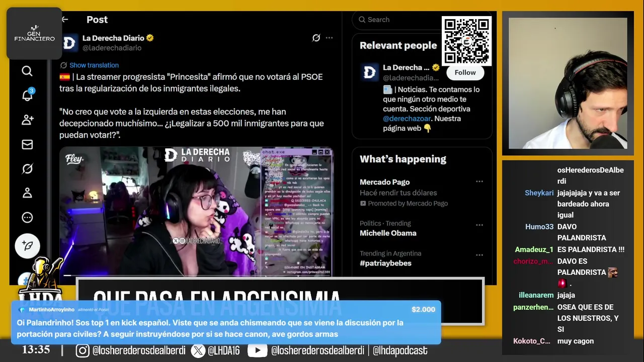Open La Derecha avatar in Relevant people
Viewport: 644px width, 362px height.
[x=370, y=72]
